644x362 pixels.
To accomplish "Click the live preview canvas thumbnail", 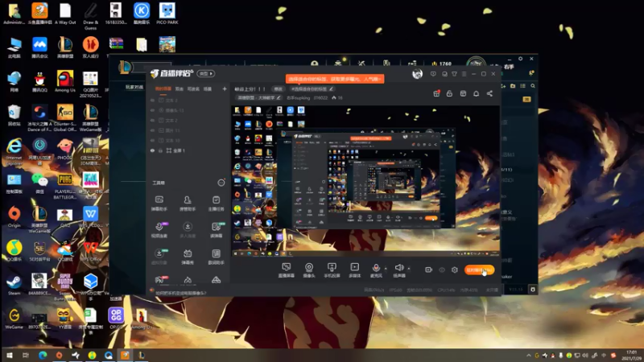I will pos(365,180).
